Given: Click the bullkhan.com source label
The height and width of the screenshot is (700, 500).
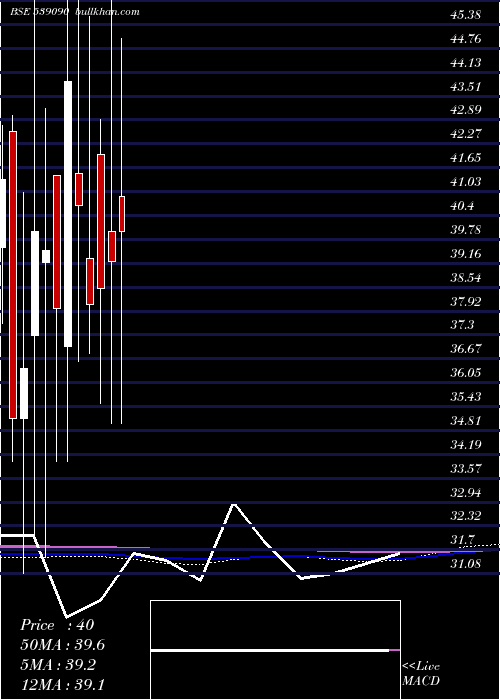Looking at the screenshot, I should pyautogui.click(x=108, y=12).
